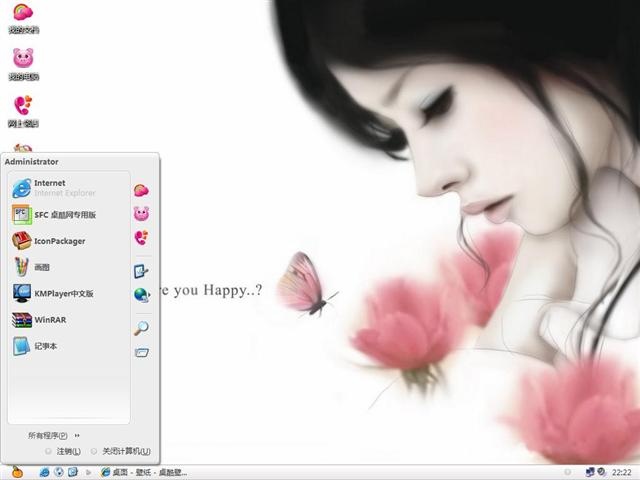Viewport: 640px width, 480px height.
Task: Open SFC 桌酷网专用版 menu entry
Action: [x=53, y=215]
